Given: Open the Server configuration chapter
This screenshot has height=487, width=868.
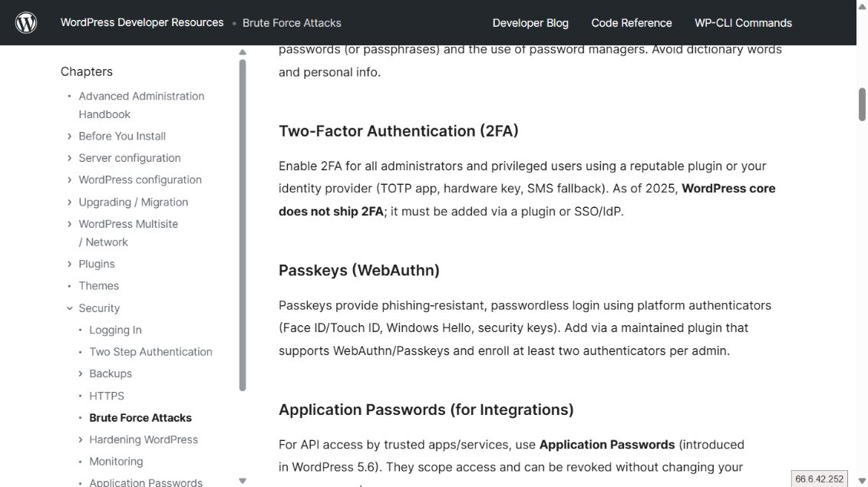Looking at the screenshot, I should coord(130,158).
